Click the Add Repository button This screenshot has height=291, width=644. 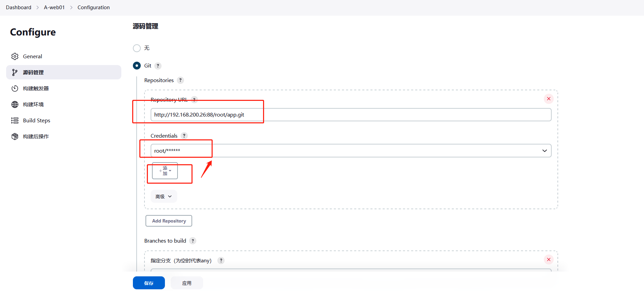pyautogui.click(x=169, y=221)
